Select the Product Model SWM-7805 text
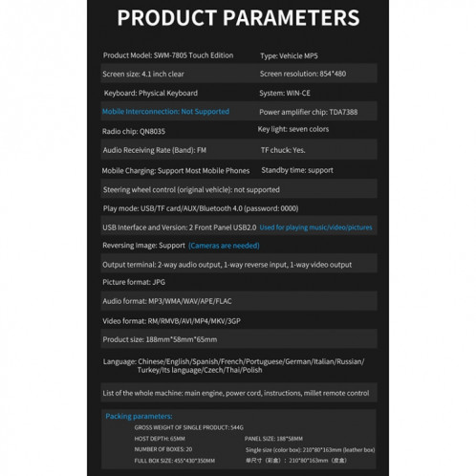 168,55
